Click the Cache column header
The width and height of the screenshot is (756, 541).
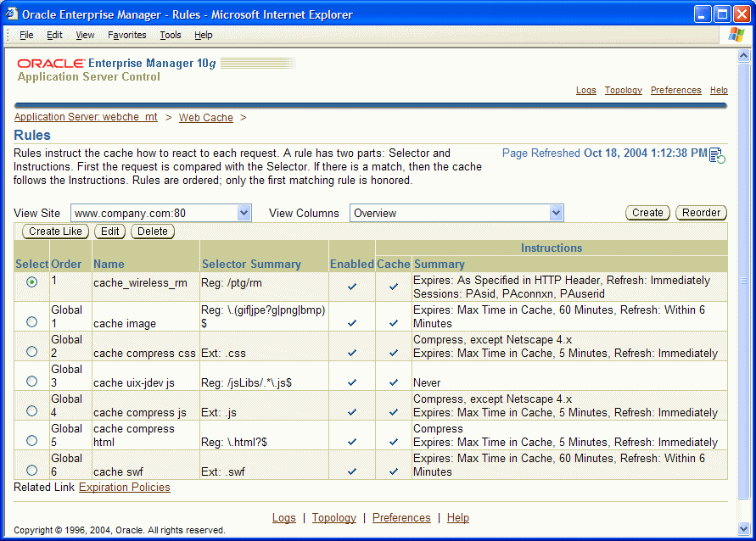[394, 264]
